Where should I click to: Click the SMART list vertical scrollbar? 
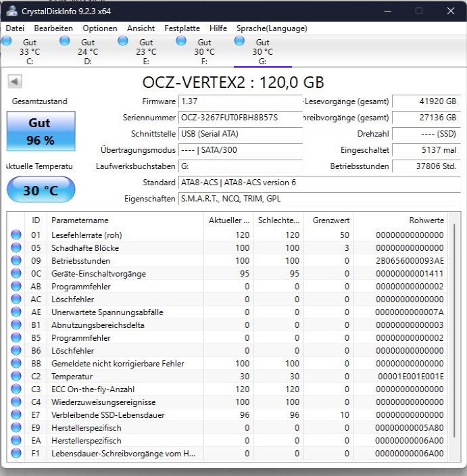click(x=454, y=331)
